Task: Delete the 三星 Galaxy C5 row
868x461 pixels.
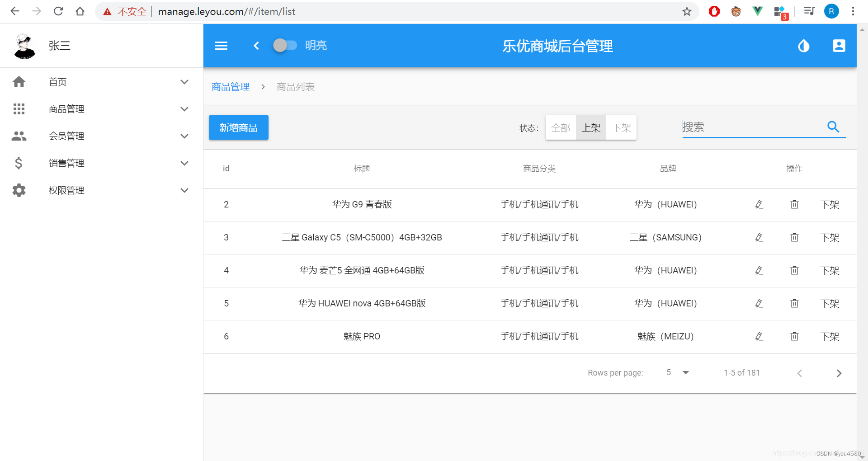Action: click(x=794, y=238)
